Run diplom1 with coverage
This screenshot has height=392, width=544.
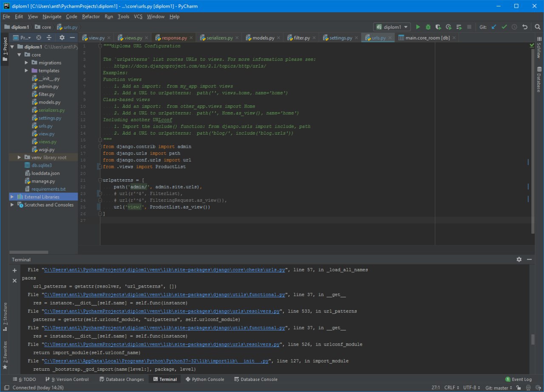click(438, 27)
